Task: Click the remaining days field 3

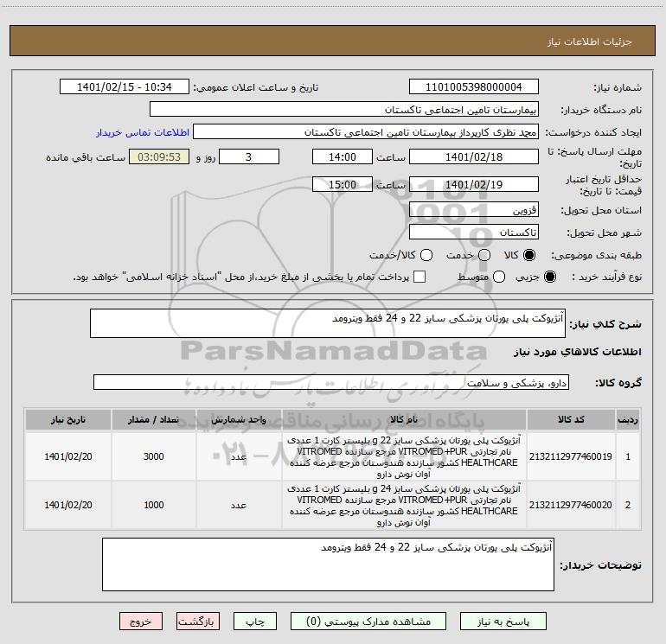Action: tap(249, 156)
